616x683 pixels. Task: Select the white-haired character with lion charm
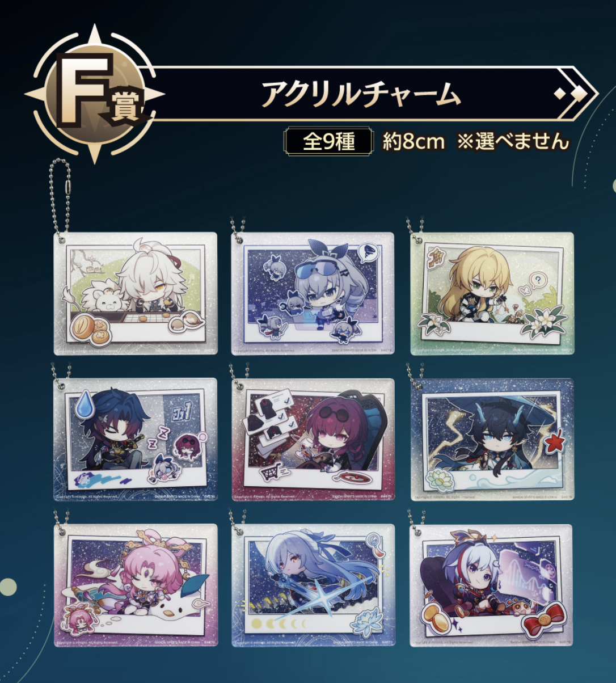click(135, 293)
